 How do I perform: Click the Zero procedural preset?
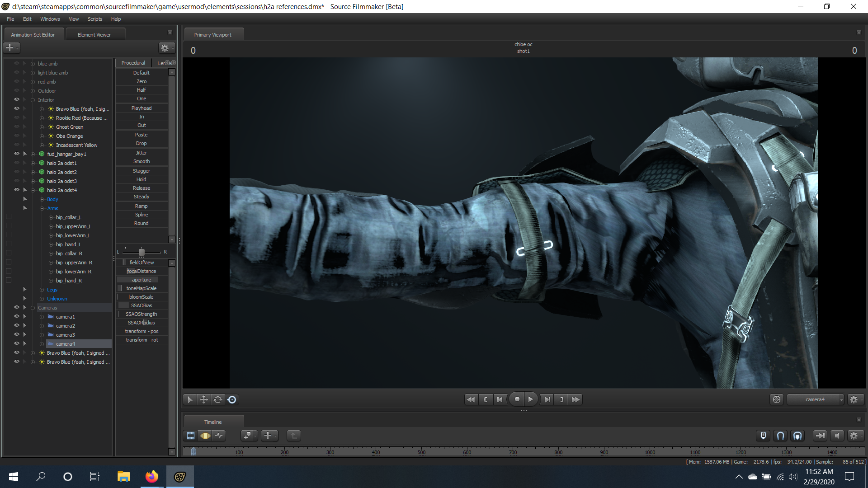142,81
